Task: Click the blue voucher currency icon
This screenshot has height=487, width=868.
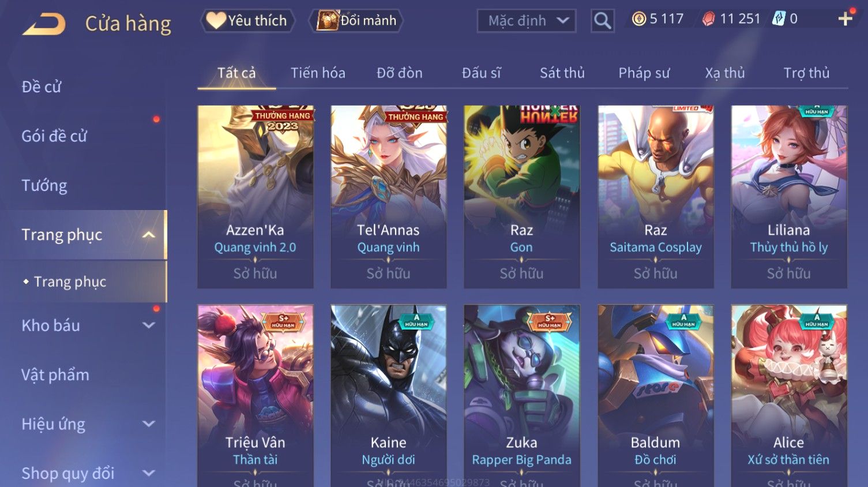Action: (779, 19)
